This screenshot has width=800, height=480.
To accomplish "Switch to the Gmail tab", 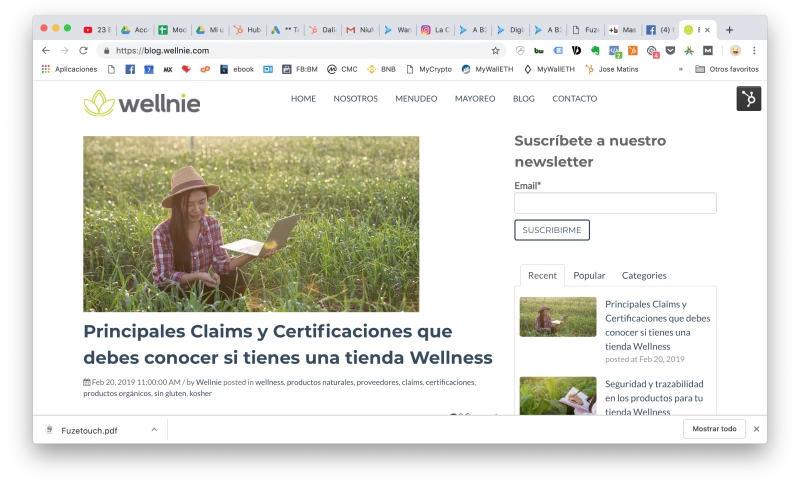I will [x=360, y=30].
